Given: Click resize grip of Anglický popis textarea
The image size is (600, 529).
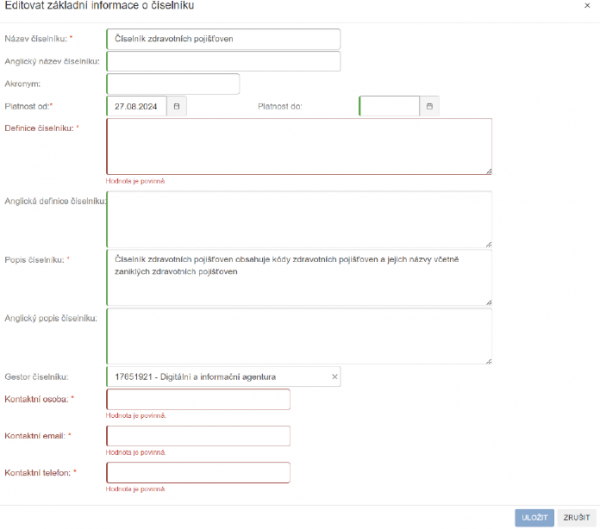Looking at the screenshot, I should tap(488, 360).
